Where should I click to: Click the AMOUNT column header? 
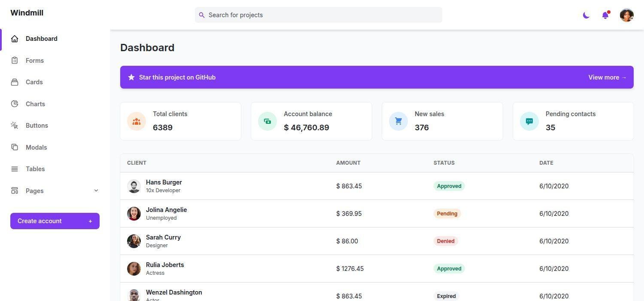[x=348, y=163]
